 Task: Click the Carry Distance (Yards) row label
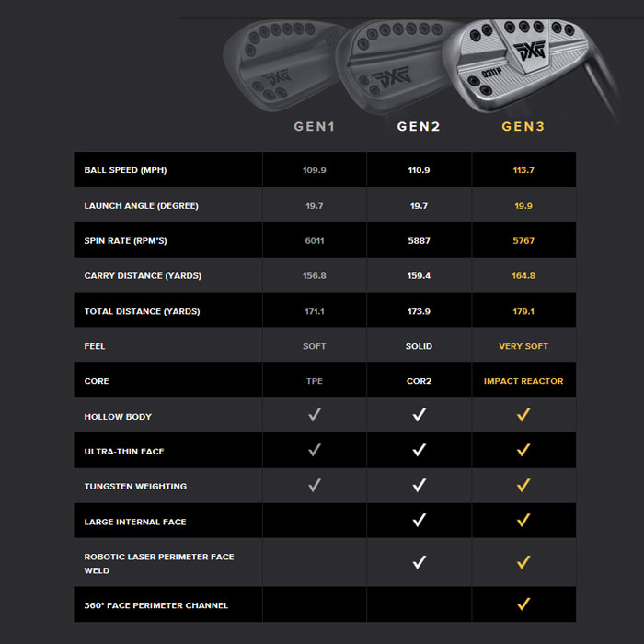click(x=143, y=276)
